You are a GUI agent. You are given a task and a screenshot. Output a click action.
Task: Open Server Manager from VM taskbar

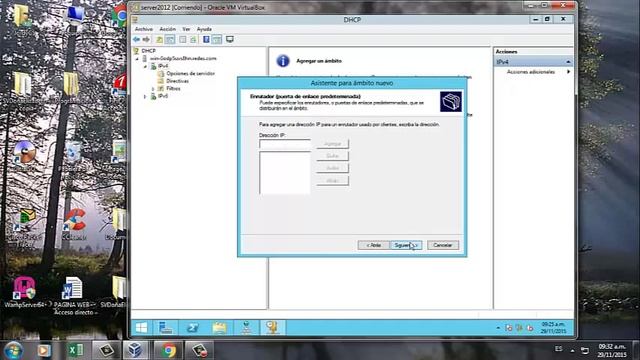166,327
